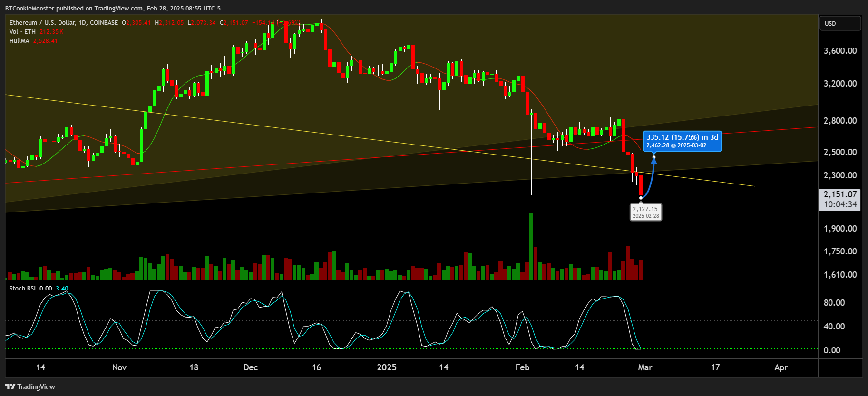Click the Dec label on the time axis
This screenshot has width=868, height=396.
251,367
